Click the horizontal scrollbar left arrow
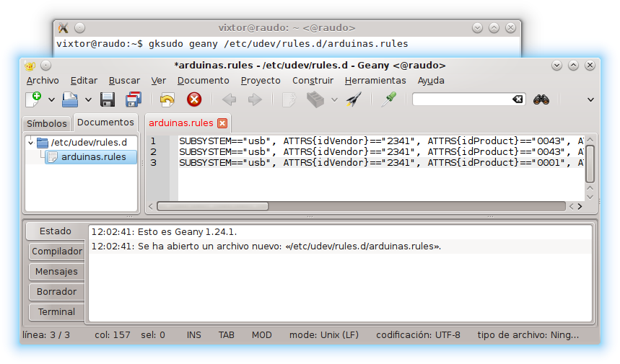 [151, 206]
